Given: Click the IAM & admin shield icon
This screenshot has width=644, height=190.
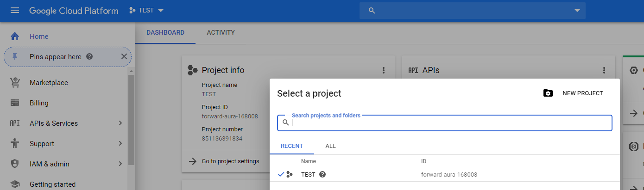Looking at the screenshot, I should click(15, 164).
